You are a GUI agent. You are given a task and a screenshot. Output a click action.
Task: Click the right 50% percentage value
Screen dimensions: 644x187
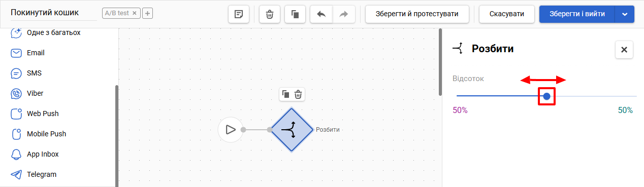click(625, 110)
